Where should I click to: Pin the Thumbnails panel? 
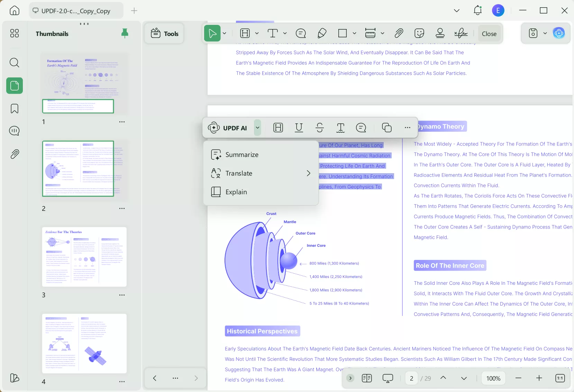click(125, 33)
